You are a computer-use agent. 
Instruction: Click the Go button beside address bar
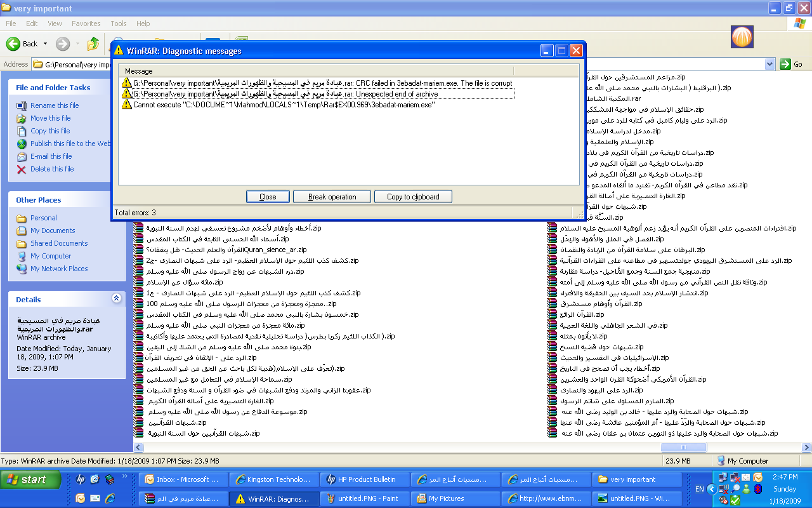[x=792, y=64]
